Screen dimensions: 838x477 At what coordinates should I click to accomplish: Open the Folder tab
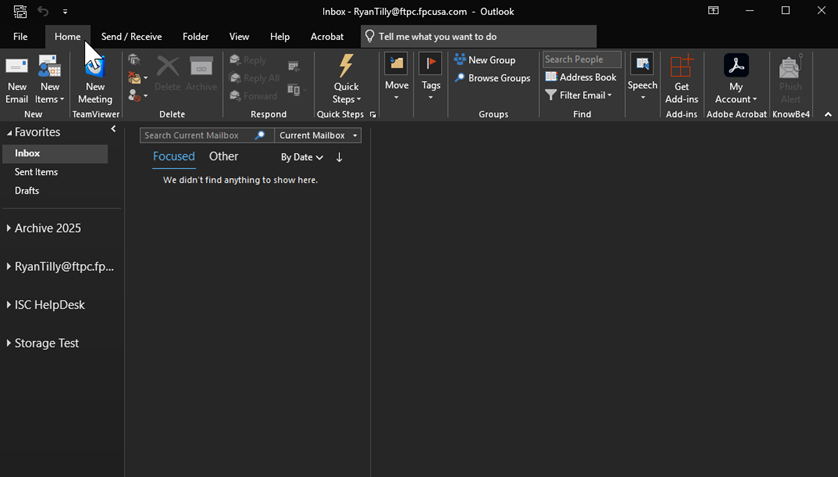(195, 36)
